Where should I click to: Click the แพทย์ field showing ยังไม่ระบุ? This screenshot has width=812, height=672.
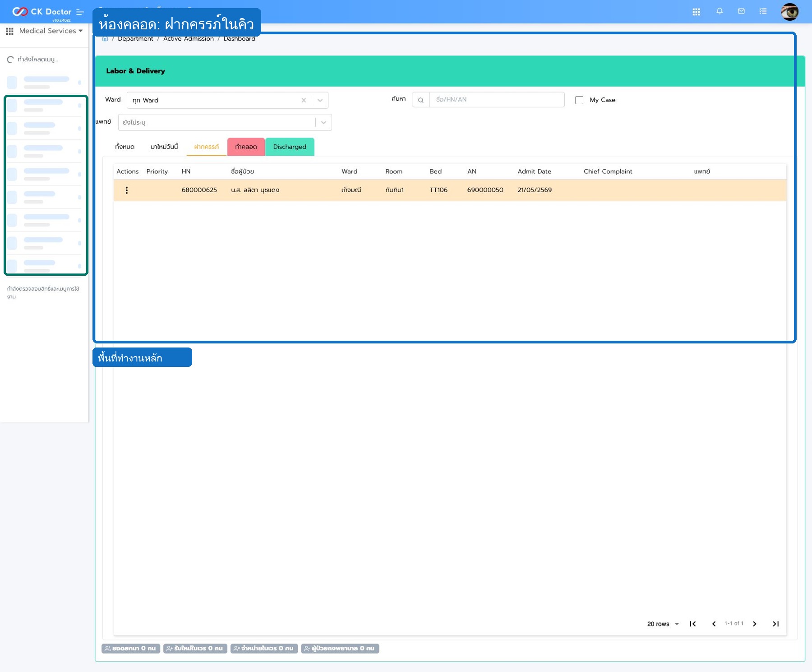pos(225,122)
